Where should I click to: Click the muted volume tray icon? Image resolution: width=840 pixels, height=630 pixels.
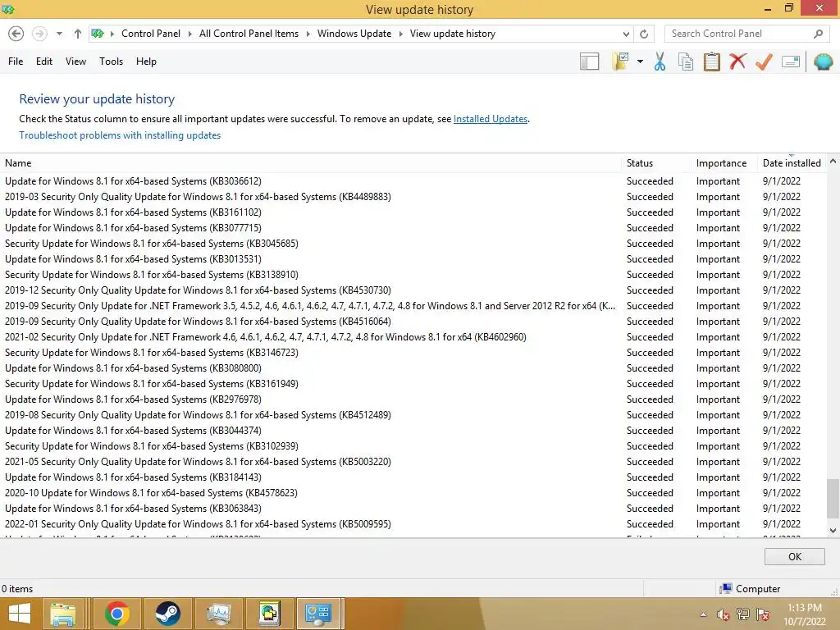click(723, 615)
